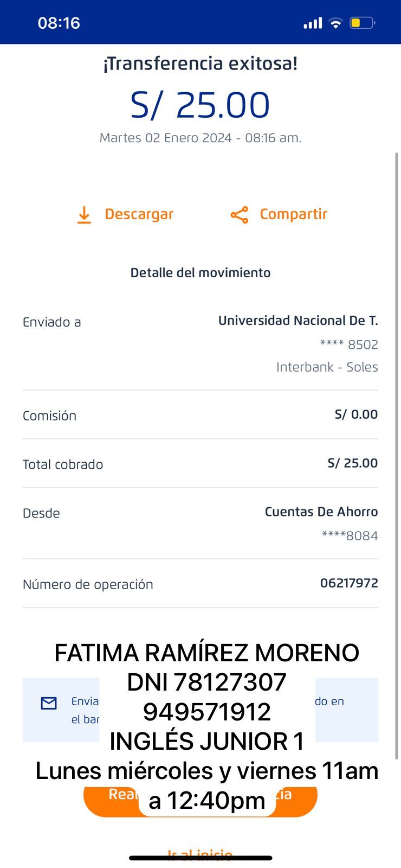Tap the Descargar download arrow icon
Image resolution: width=401 pixels, height=868 pixels.
pos(84,215)
